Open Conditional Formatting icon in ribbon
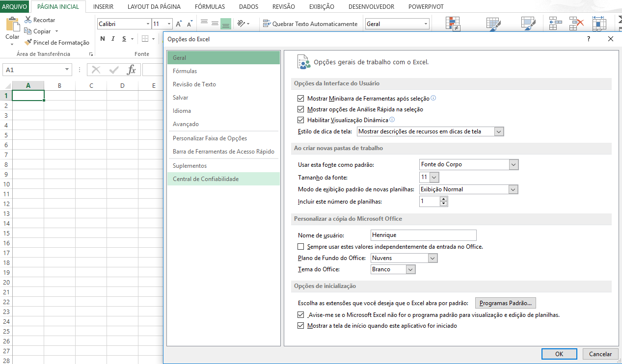 [x=452, y=24]
